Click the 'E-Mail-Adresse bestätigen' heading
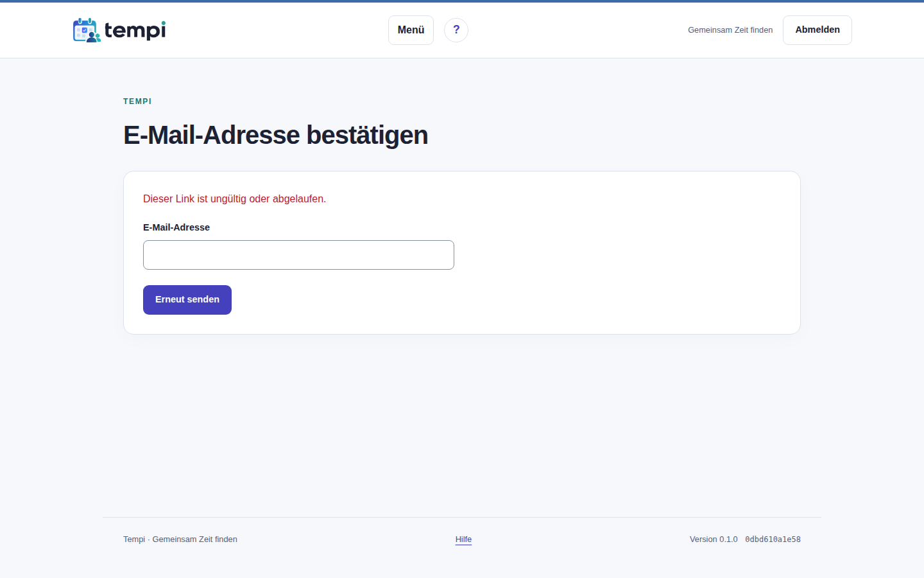 [x=276, y=136]
